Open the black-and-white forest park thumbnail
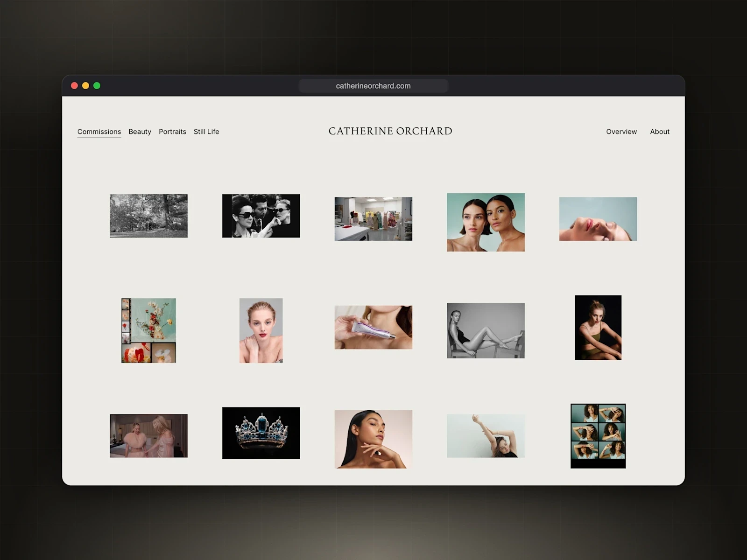 click(148, 216)
